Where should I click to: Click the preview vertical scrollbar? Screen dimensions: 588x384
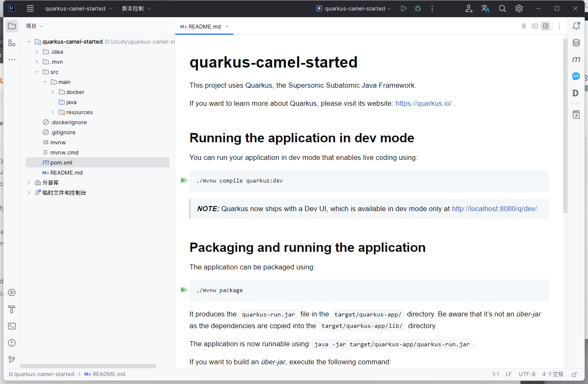click(565, 126)
